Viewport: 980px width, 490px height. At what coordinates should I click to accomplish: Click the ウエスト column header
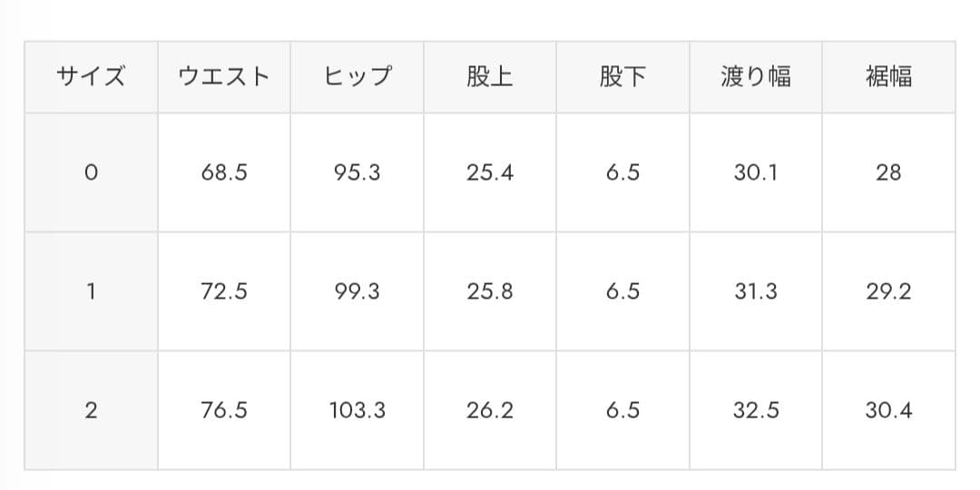(x=224, y=77)
